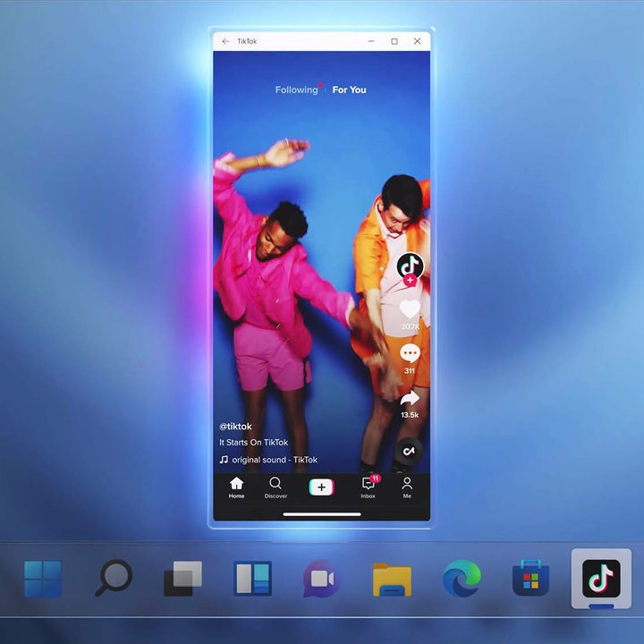Launch Microsoft Edge from the taskbar
This screenshot has width=644, height=644.
click(462, 579)
